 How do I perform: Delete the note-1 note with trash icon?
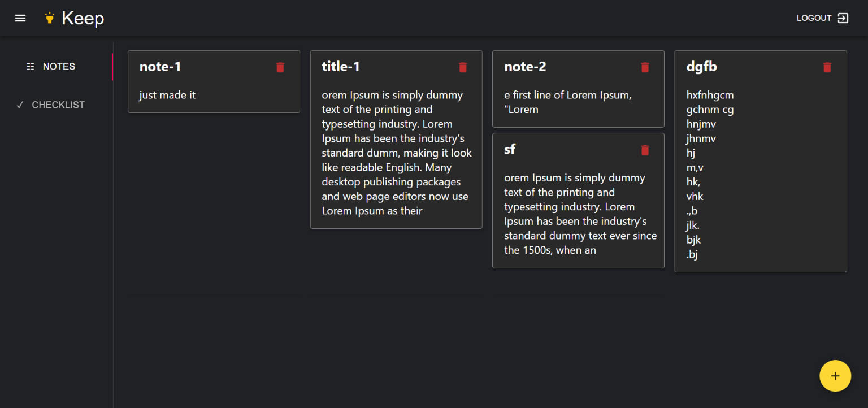[x=280, y=67]
